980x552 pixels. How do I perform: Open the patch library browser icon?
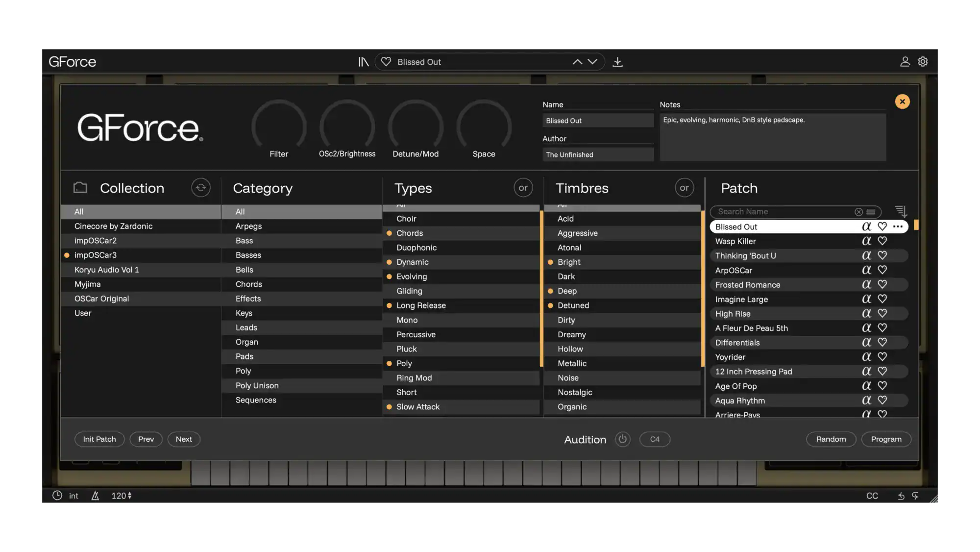pos(363,62)
